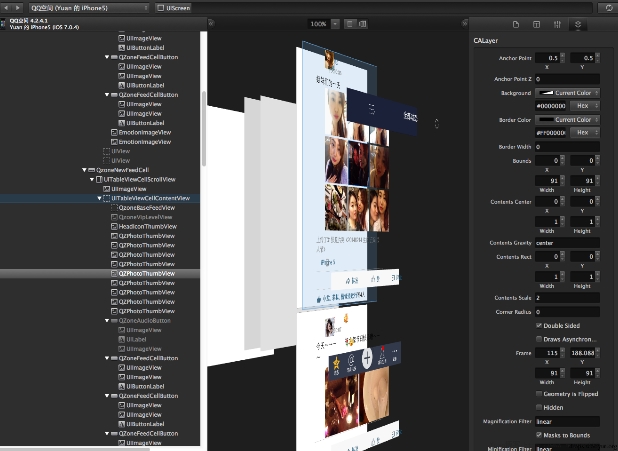Enable the Geometry is Flipped checkbox
The width and height of the screenshot is (618, 451).
pos(539,394)
